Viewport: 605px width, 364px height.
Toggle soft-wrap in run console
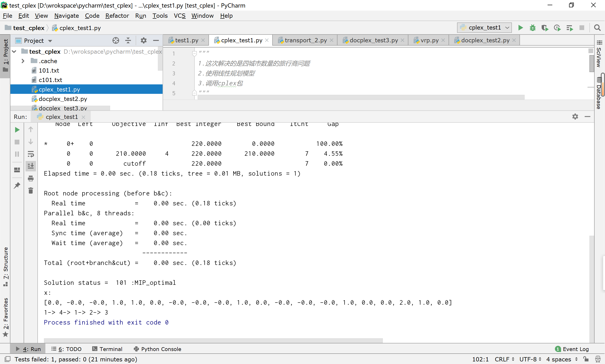click(31, 154)
